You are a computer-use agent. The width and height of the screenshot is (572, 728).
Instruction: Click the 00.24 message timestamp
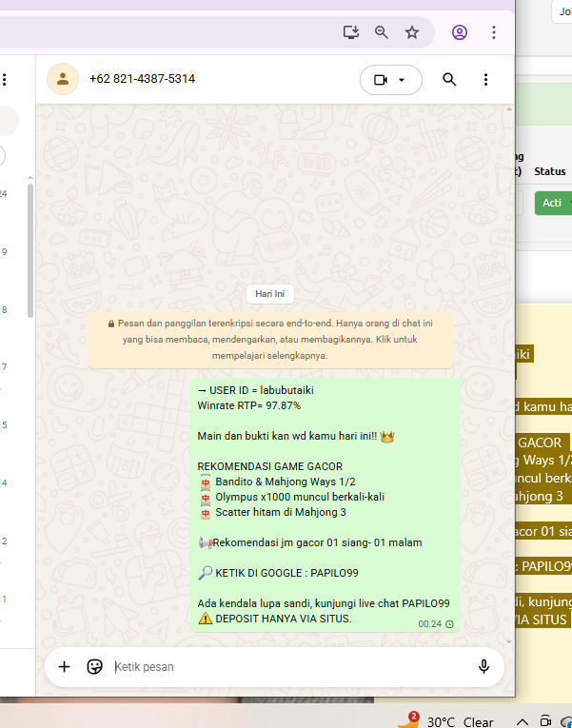click(x=429, y=624)
